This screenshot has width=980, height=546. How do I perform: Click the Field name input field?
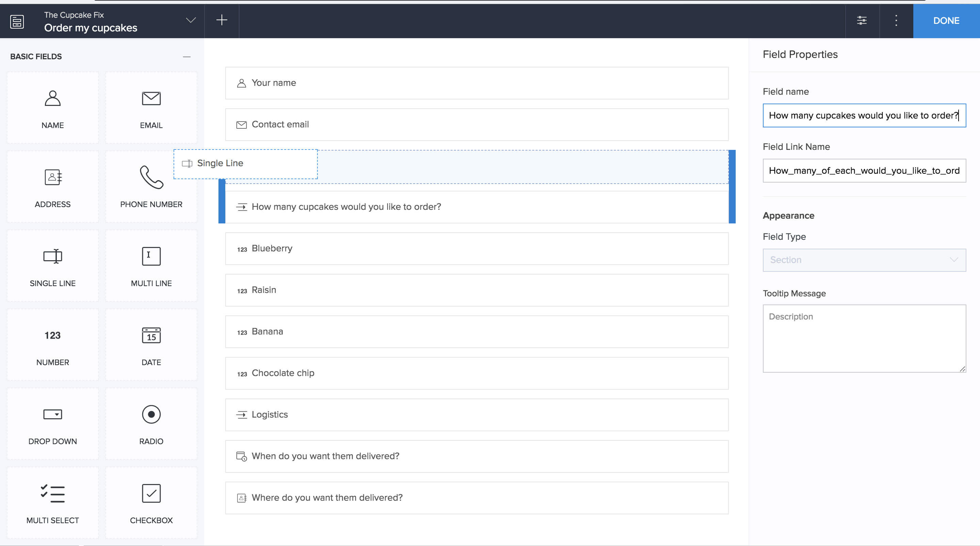864,115
